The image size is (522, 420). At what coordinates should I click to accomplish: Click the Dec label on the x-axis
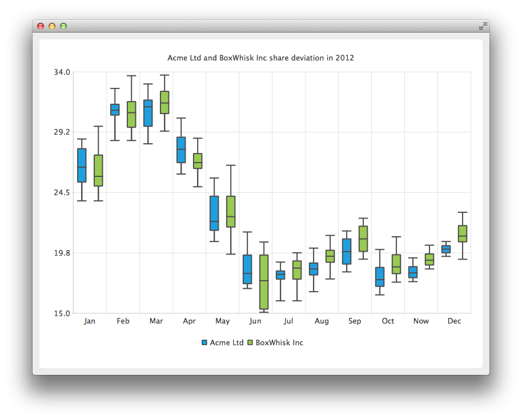[455, 321]
